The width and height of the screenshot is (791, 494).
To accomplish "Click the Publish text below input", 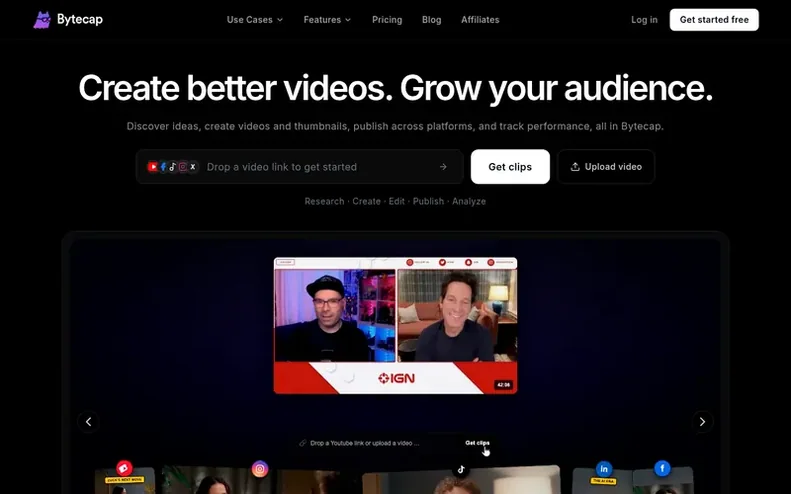I will pyautogui.click(x=428, y=201).
